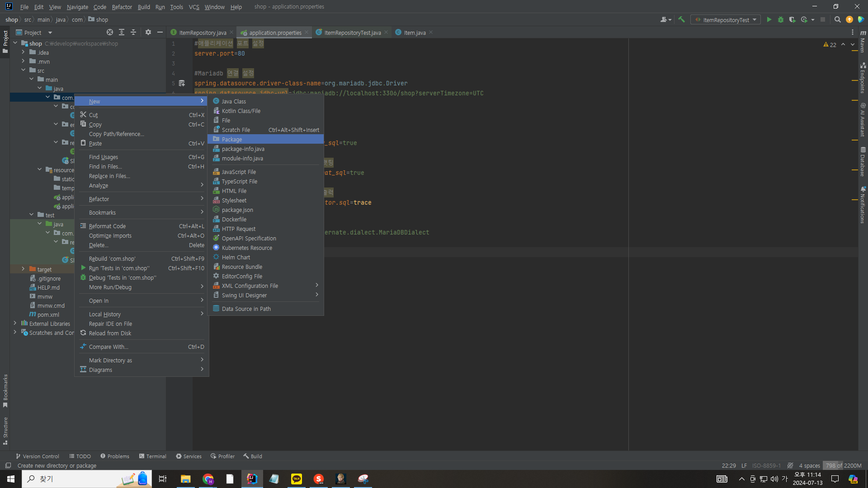
Task: Open the AI Assistant tool window
Action: click(863, 120)
